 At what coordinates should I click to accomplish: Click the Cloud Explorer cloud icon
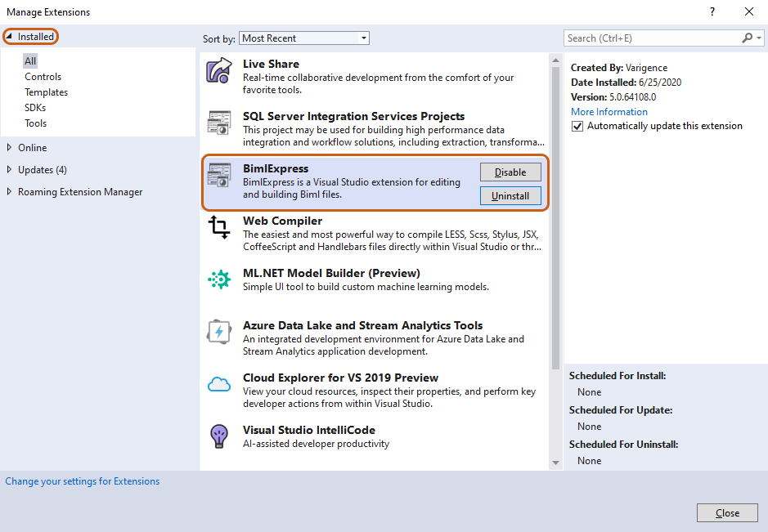[219, 384]
